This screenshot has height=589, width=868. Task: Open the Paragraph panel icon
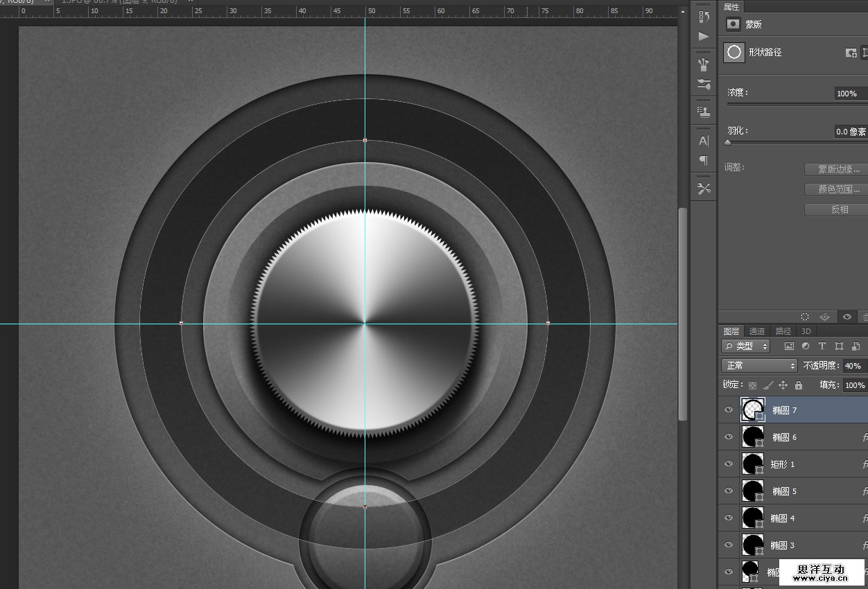(704, 161)
